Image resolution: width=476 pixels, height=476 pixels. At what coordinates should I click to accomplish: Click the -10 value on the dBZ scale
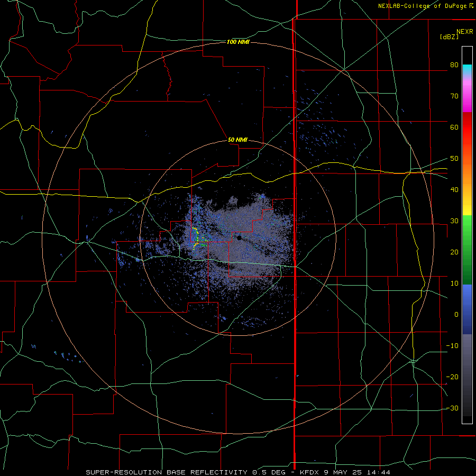(452, 346)
